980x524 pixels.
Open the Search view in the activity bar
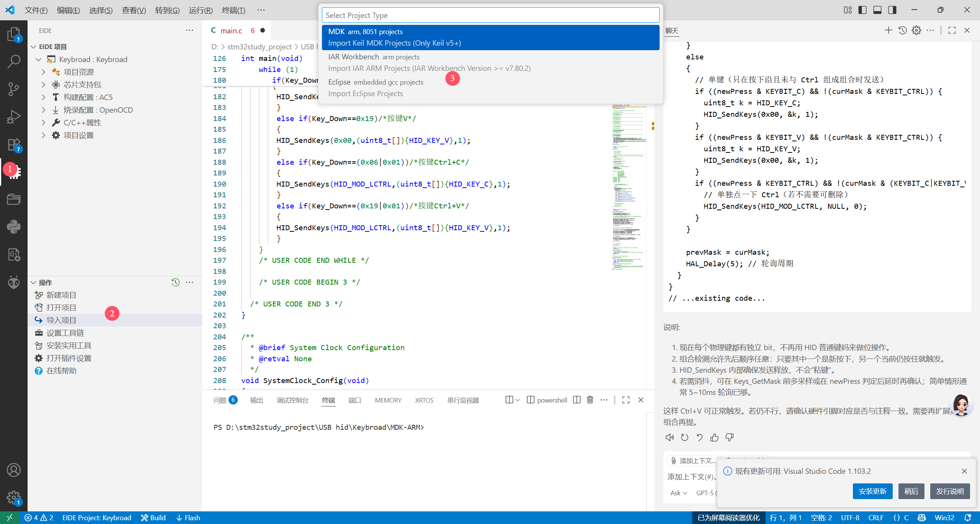coord(13,61)
